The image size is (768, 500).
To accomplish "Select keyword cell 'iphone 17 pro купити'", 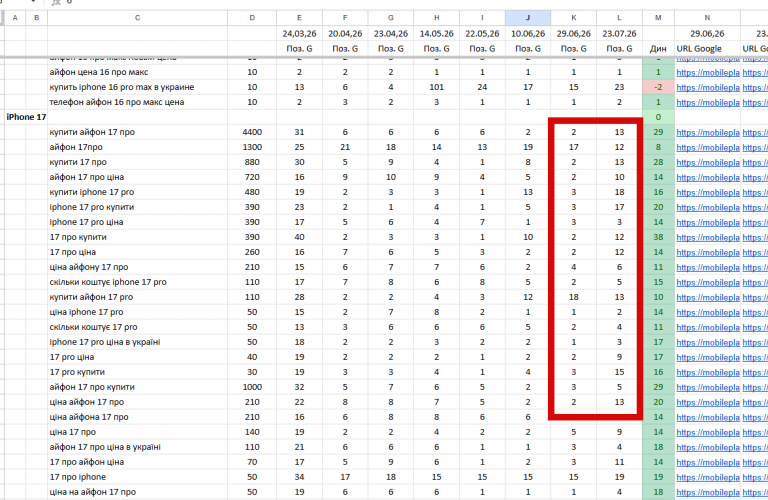I will pyautogui.click(x=138, y=207).
